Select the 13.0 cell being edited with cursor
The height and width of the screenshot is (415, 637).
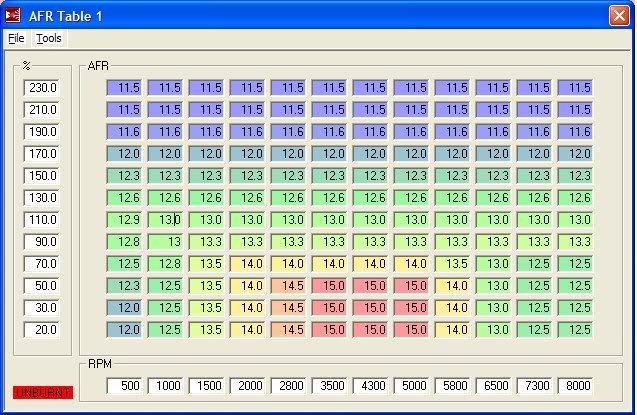(165, 220)
